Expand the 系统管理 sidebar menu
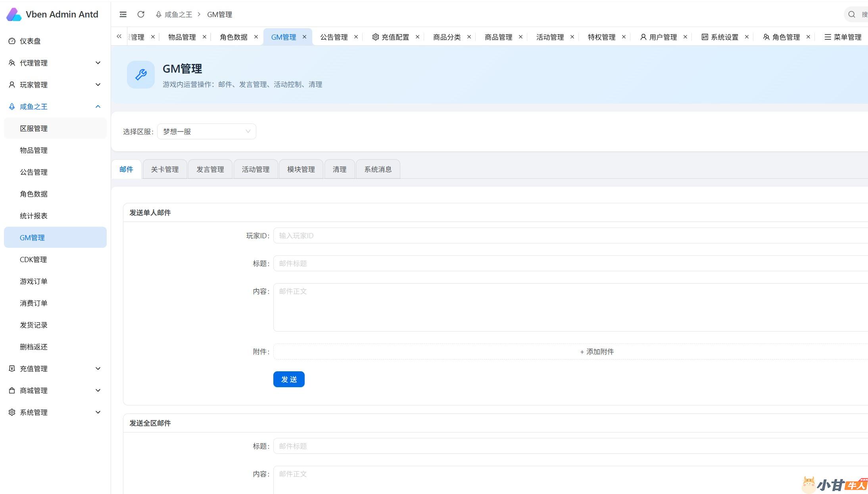This screenshot has height=494, width=868. point(56,412)
